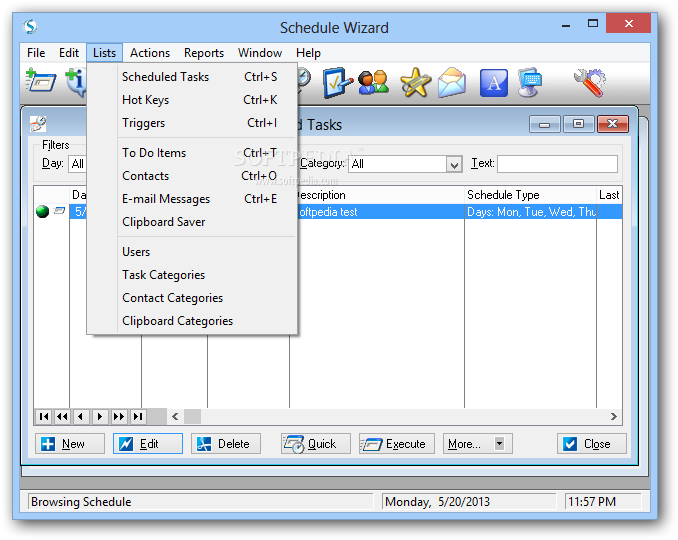Image resolution: width=678 pixels, height=540 pixels.
Task: Open Contacts via the two-people toolbar icon
Action: pyautogui.click(x=374, y=82)
